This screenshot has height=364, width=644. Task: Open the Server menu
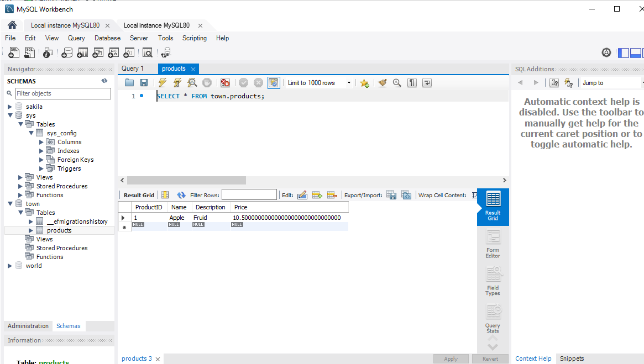[x=139, y=38]
